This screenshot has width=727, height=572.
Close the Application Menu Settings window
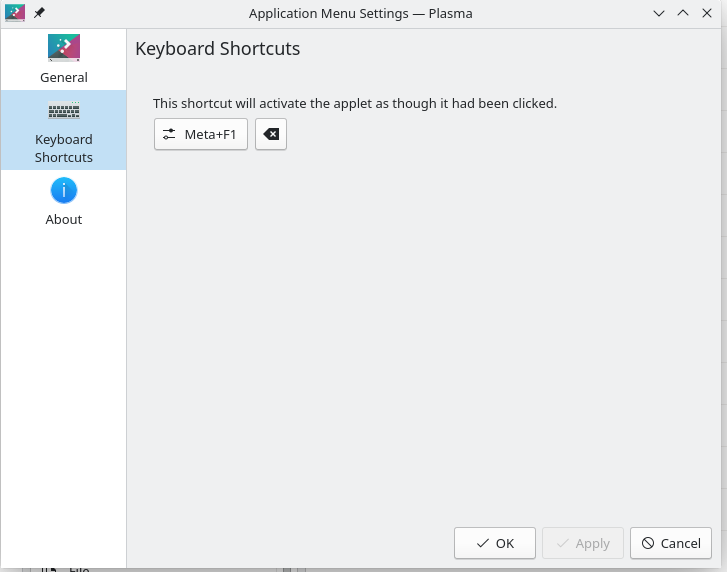click(x=708, y=13)
